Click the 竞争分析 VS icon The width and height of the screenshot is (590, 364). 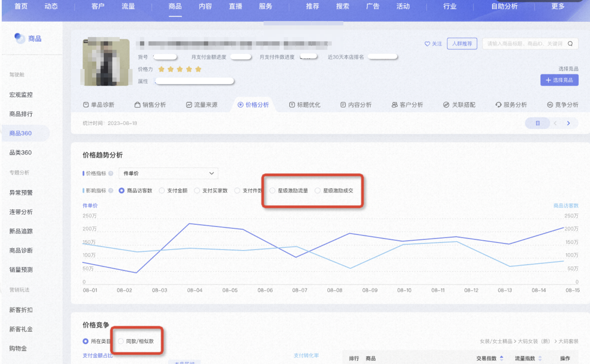point(550,105)
